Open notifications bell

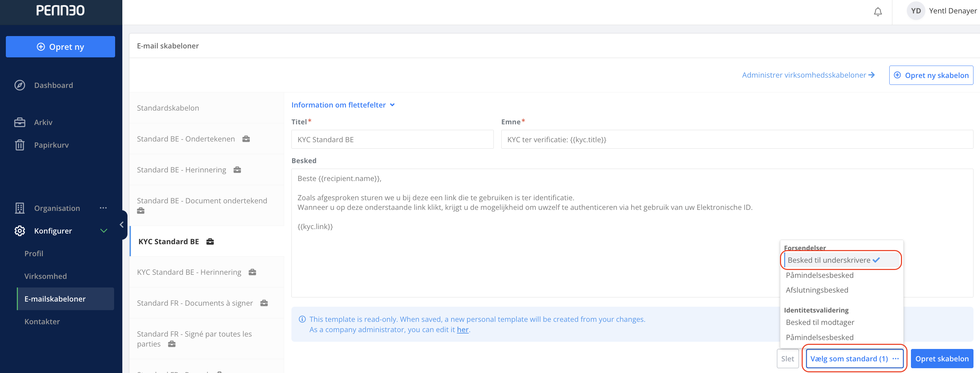click(x=878, y=12)
